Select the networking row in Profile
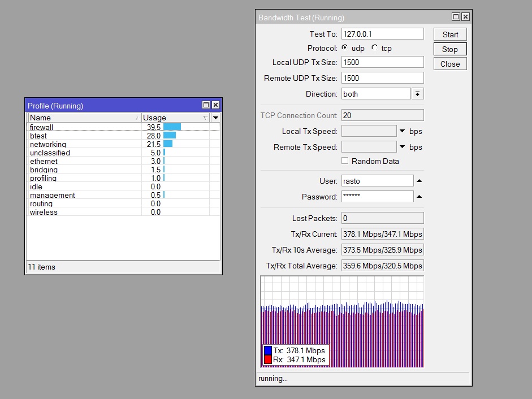Screen dimensions: 532x399 [123, 144]
